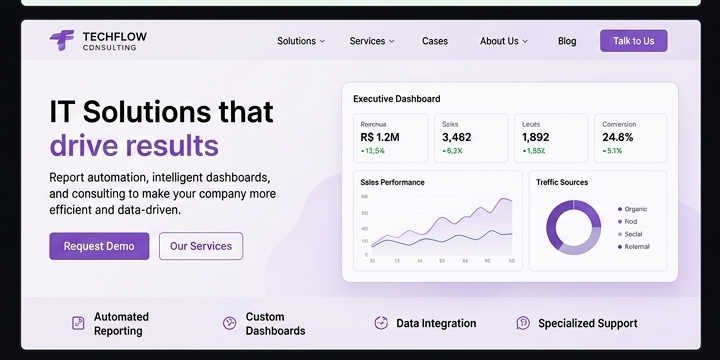Click the Specialized Support chat icon

523,323
